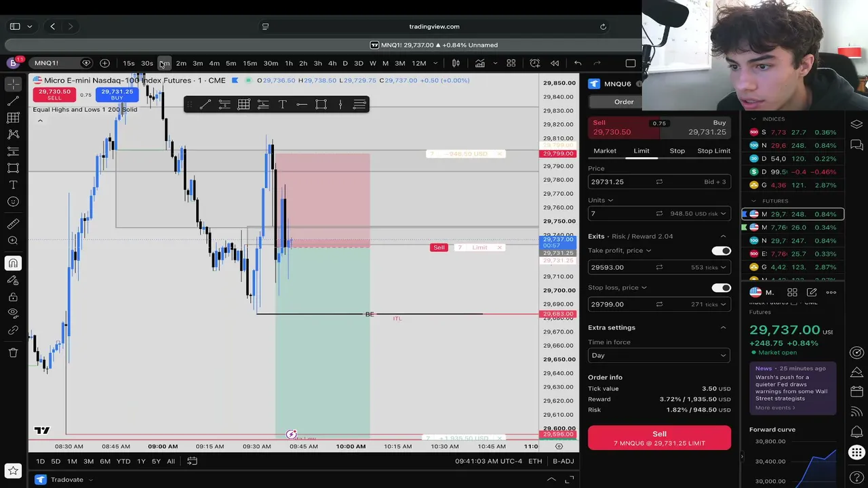The width and height of the screenshot is (868, 488).
Task: Collapse the Extra settings section
Action: coord(723,327)
